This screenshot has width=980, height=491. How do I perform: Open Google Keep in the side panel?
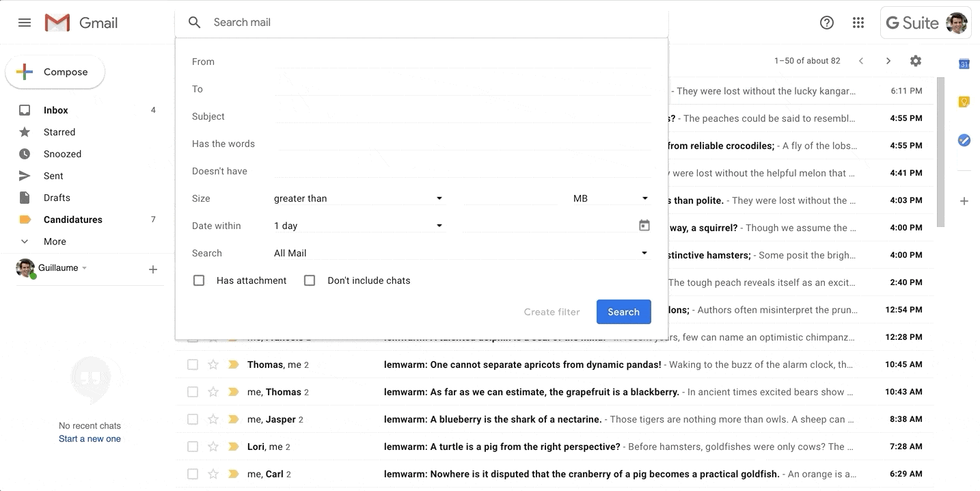[964, 101]
